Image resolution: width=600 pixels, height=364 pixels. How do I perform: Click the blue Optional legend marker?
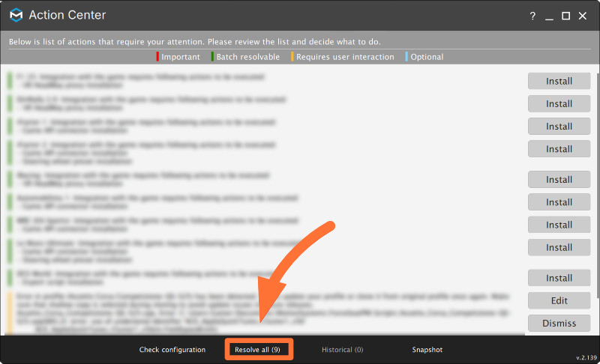[406, 56]
